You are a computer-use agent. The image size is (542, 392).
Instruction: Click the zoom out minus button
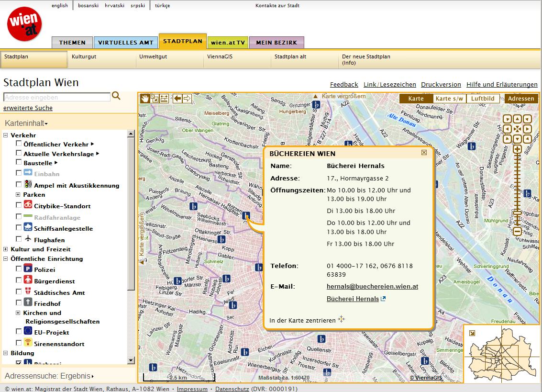(x=517, y=231)
